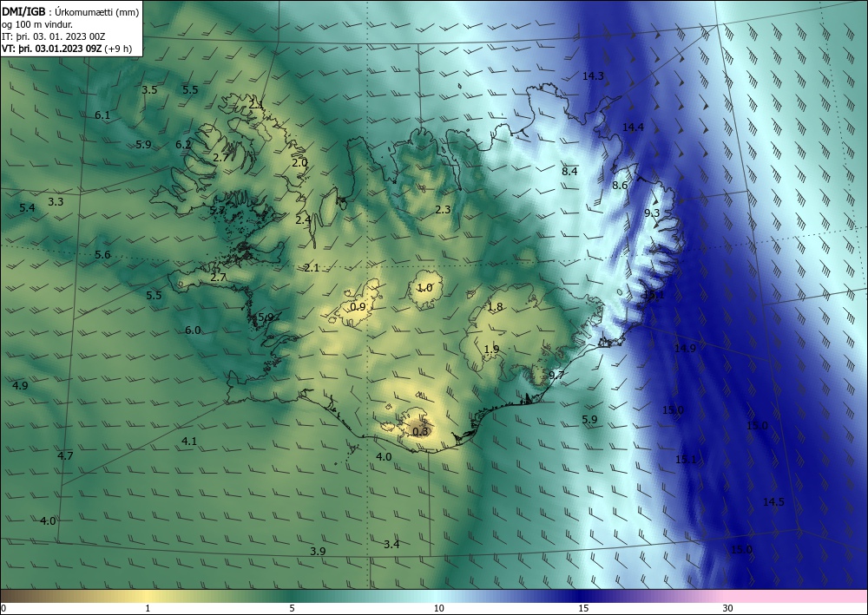The image size is (868, 615).
Task: Click the coastal value '9.7'
Action: 556,375
